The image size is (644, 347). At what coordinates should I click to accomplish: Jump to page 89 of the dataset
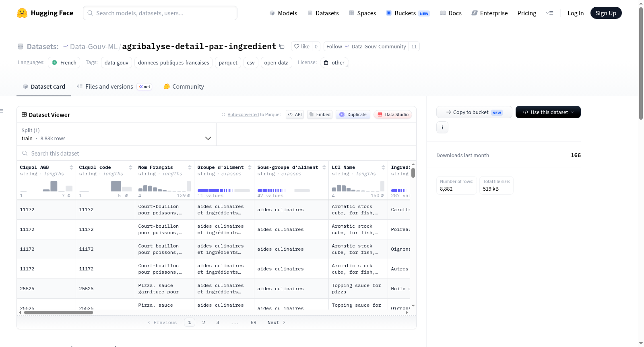[253, 322]
